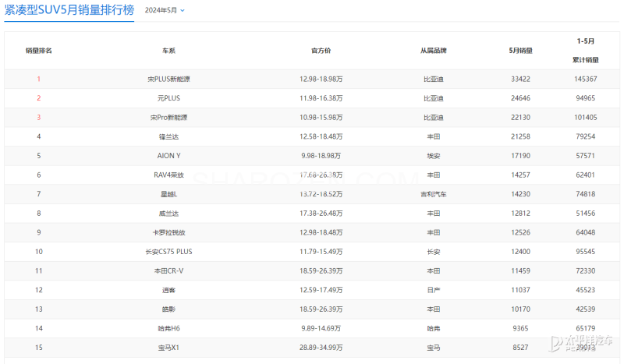
Task: Open the 元PLUS model link
Action: click(x=168, y=99)
